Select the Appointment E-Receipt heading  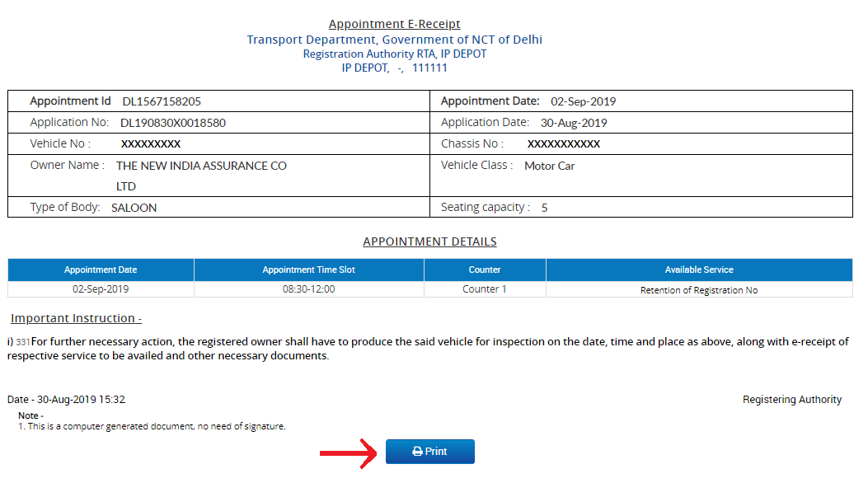(394, 24)
